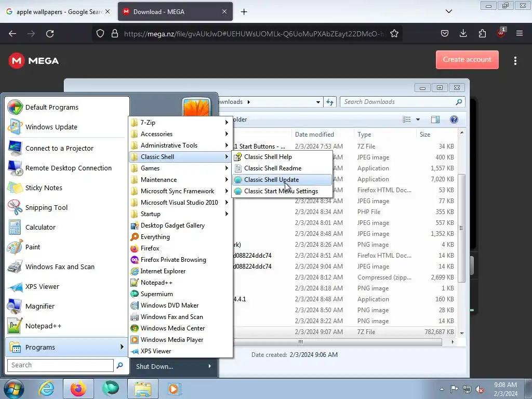Open Sticky Notes

(67, 188)
